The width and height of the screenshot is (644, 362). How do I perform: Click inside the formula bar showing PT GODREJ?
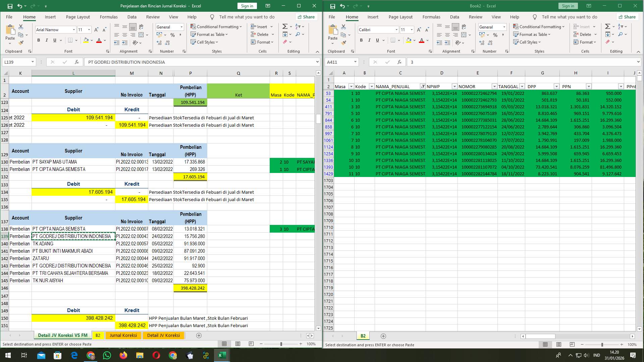[x=201, y=62]
